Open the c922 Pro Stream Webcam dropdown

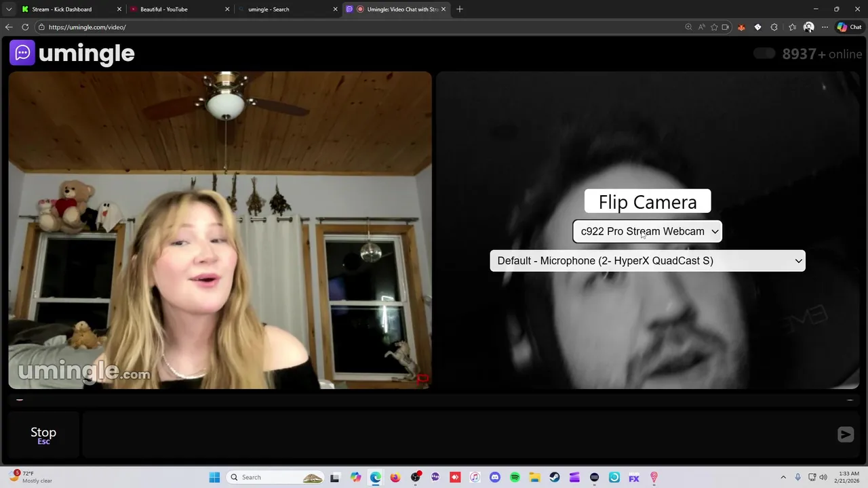(x=648, y=231)
